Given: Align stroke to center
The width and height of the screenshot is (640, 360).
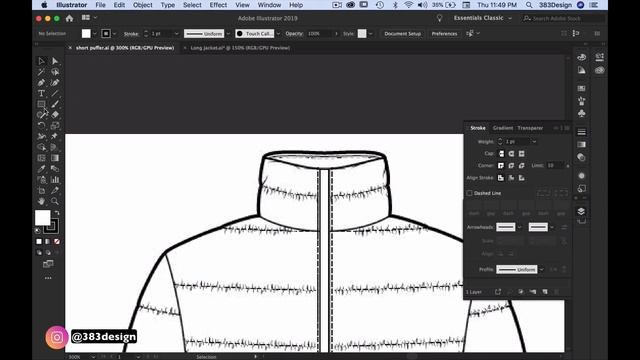Looking at the screenshot, I should 501,178.
